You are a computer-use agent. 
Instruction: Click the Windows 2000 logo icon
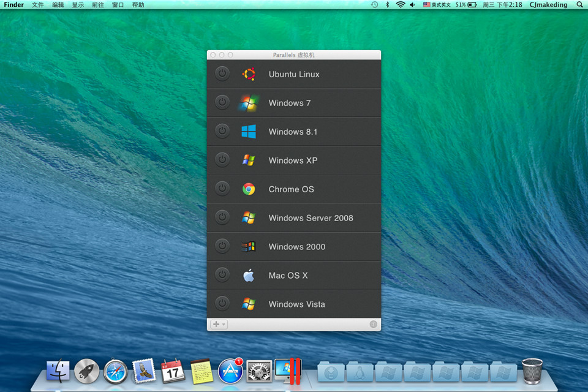tap(249, 246)
